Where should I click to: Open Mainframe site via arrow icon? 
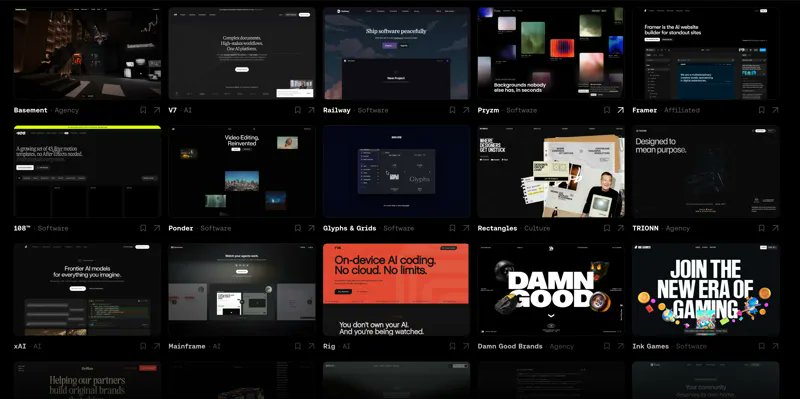[311, 346]
